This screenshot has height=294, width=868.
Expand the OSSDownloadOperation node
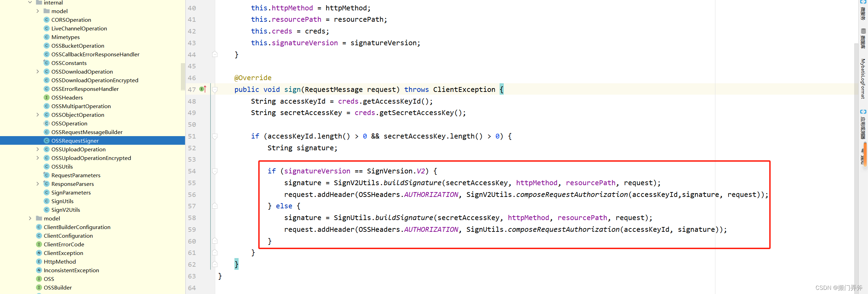click(x=38, y=72)
